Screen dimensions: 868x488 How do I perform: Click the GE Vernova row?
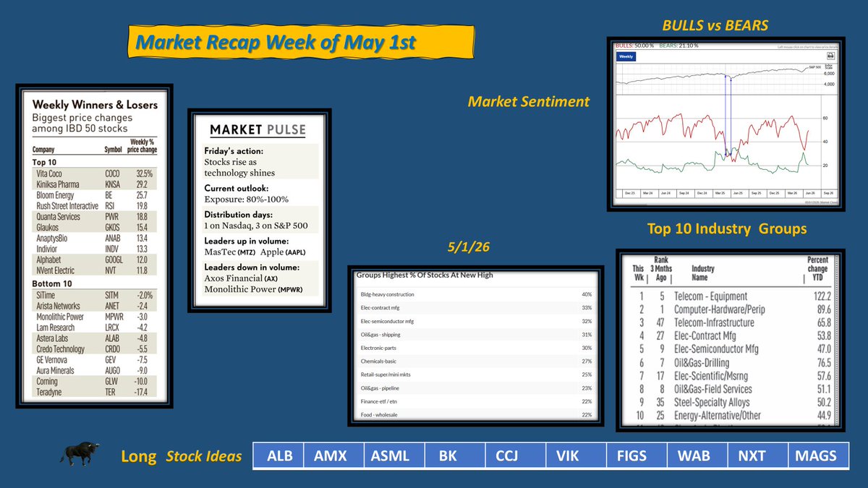point(93,360)
